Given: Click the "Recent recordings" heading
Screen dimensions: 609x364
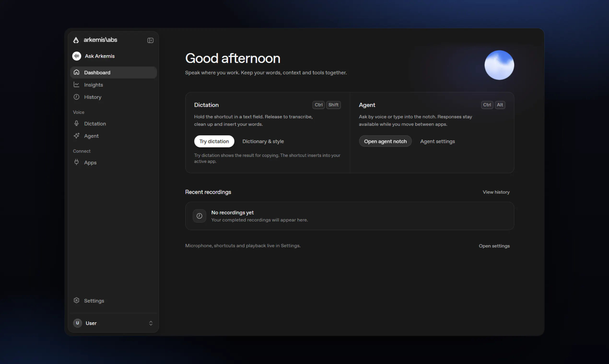Looking at the screenshot, I should (208, 192).
